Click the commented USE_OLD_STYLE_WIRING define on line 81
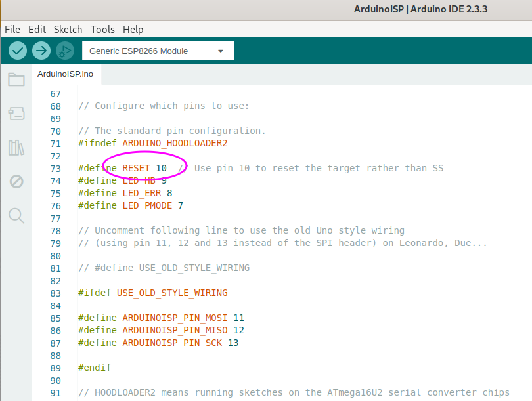The width and height of the screenshot is (532, 401). (x=164, y=268)
